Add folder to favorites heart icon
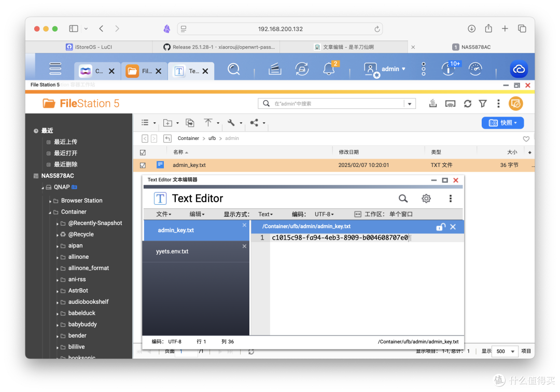The height and width of the screenshot is (392, 560). point(526,139)
